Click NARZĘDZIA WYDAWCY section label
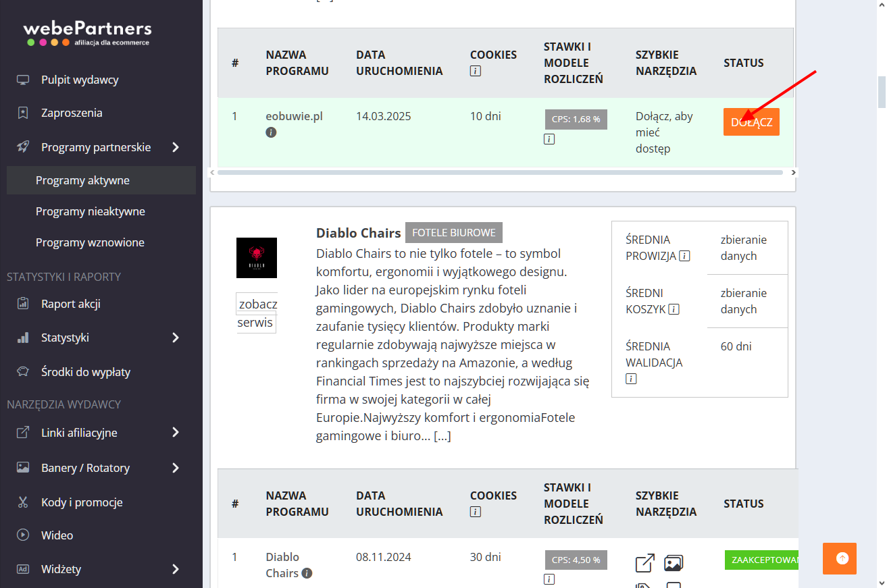The image size is (887, 588). tap(64, 404)
